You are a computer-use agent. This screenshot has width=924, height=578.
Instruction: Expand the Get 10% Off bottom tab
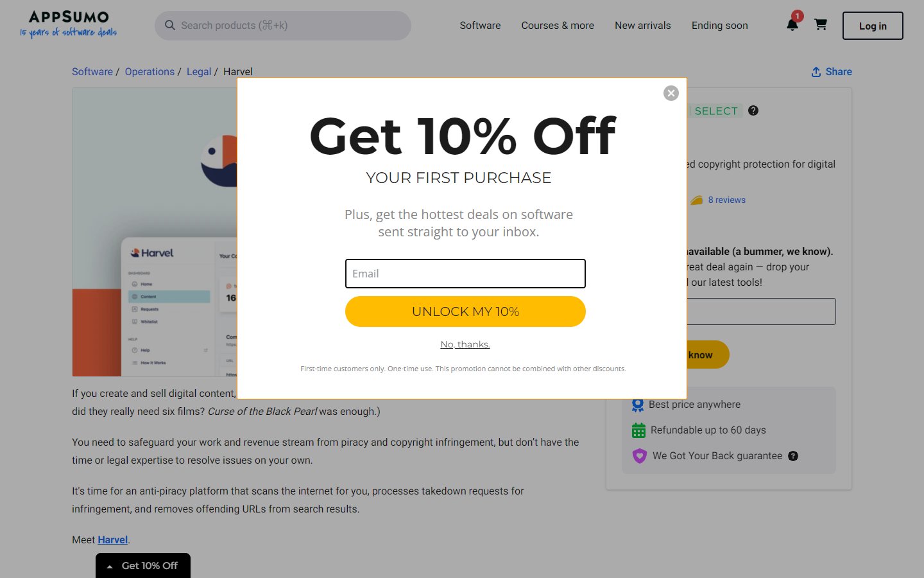142,565
